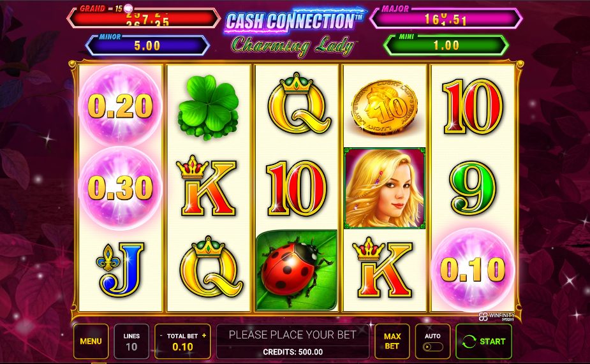Image resolution: width=590 pixels, height=364 pixels.
Task: Click the red ladybug symbol
Action: (x=297, y=270)
